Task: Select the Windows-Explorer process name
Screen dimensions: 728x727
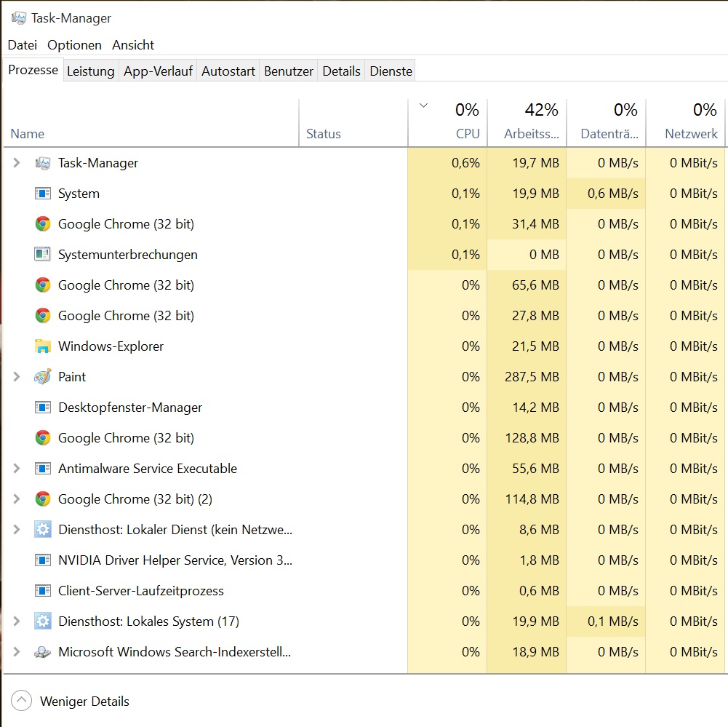Action: pyautogui.click(x=111, y=346)
